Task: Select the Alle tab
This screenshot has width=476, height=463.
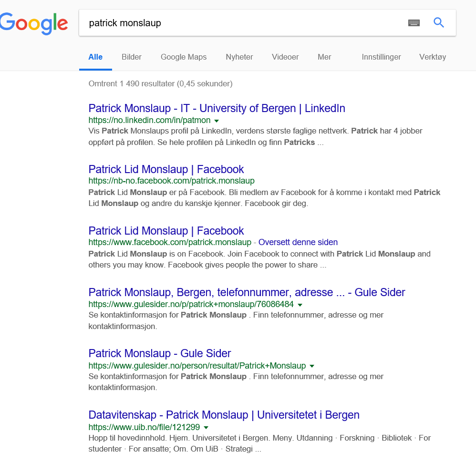Action: 95,57
